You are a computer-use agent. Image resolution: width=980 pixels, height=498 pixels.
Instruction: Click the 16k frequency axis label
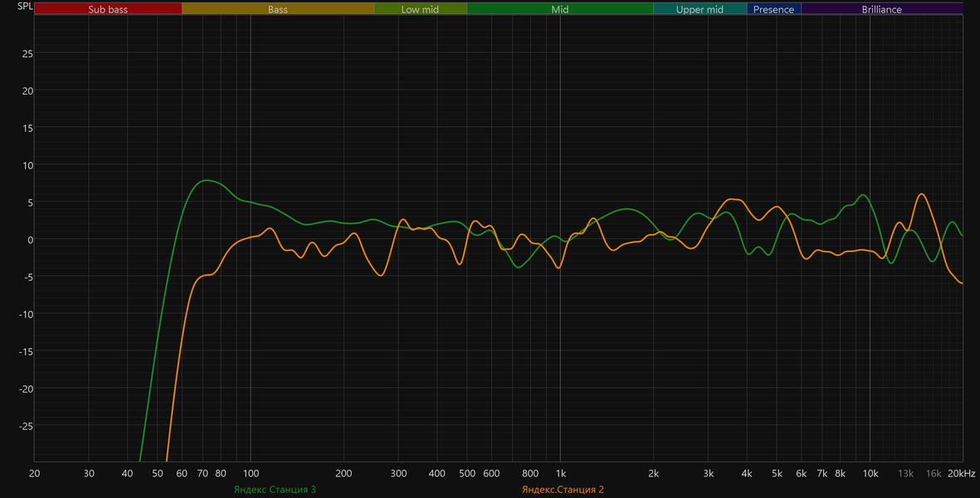[934, 474]
